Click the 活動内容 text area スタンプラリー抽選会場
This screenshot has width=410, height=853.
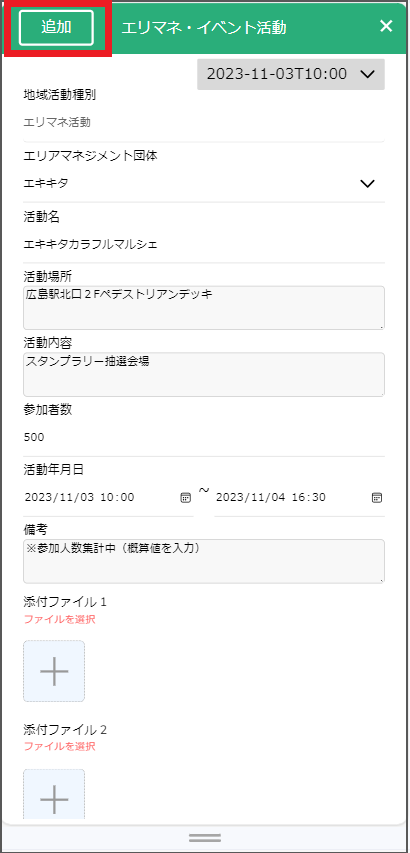(204, 374)
